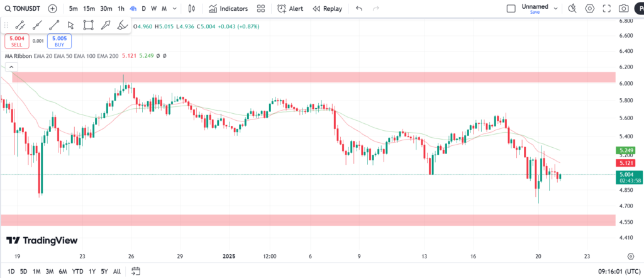
Task: Select the 1M date range tab
Action: (37, 271)
